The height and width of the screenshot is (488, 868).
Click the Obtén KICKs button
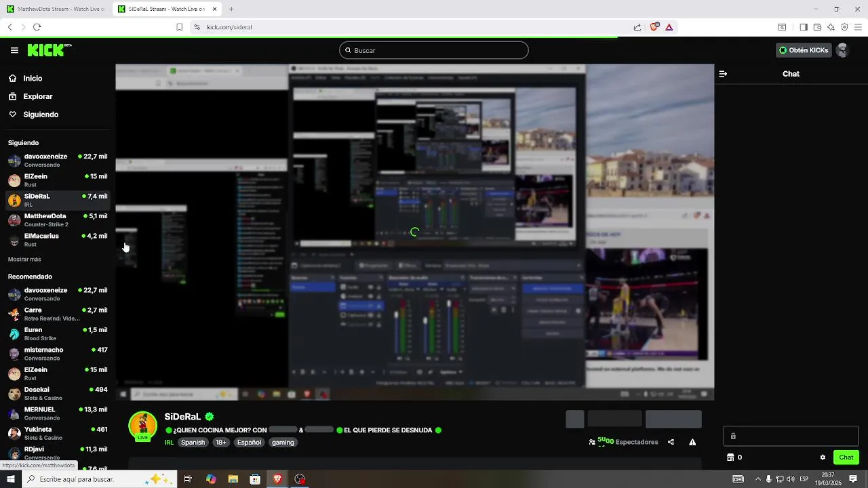click(x=804, y=50)
